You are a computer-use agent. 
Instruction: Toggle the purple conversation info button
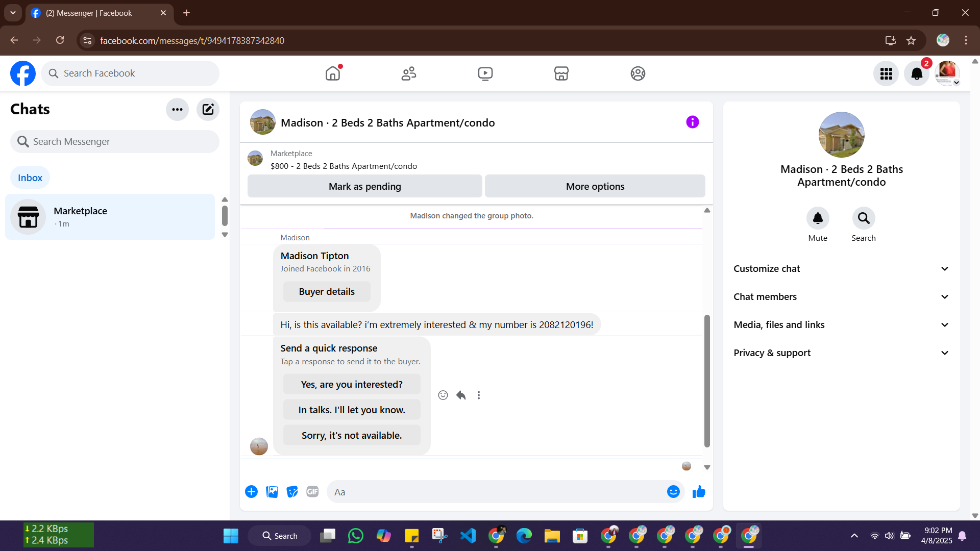pos(692,122)
